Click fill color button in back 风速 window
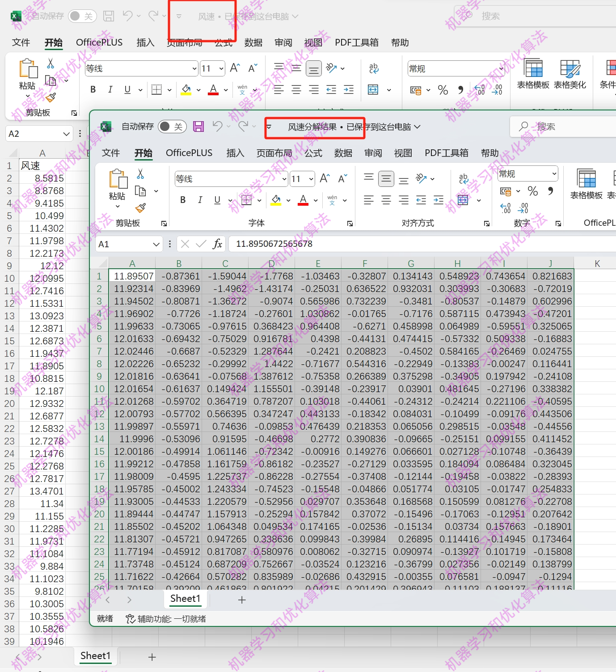Screen dimensions: 616x672 [x=186, y=89]
